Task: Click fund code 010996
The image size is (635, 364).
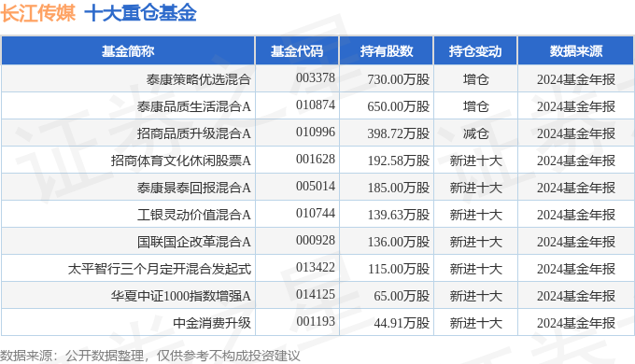Action: [316, 132]
